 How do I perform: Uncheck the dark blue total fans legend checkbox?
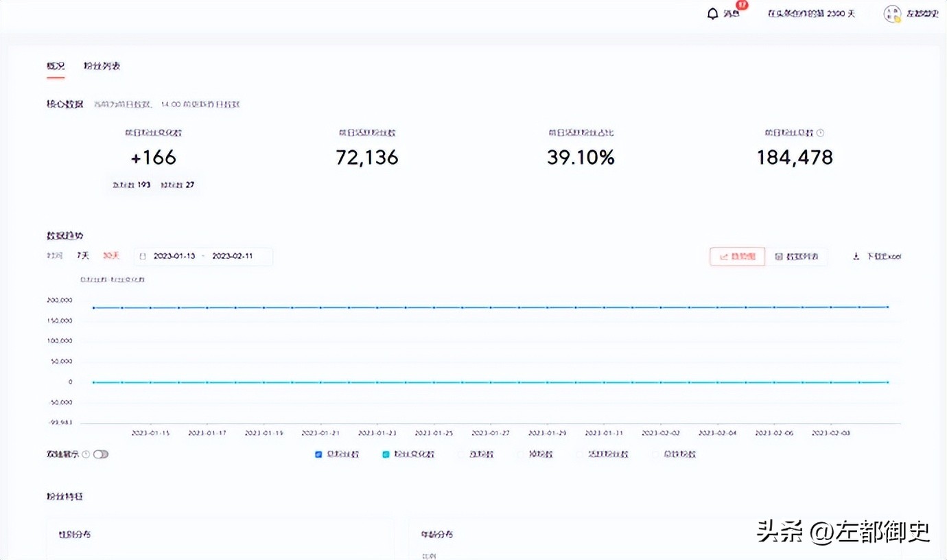point(318,454)
